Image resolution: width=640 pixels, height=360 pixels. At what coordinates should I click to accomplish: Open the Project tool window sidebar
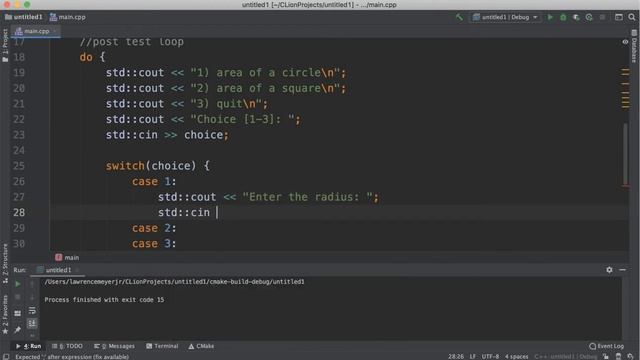5,45
